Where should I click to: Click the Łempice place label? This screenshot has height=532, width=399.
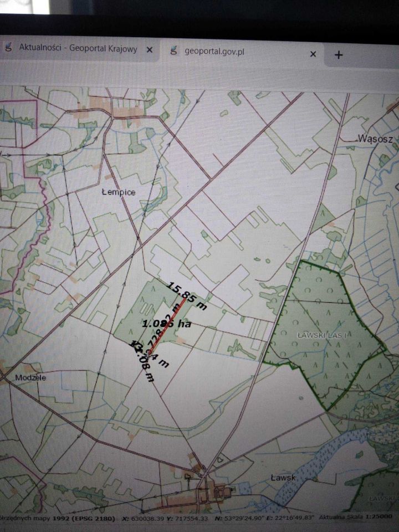click(x=119, y=192)
